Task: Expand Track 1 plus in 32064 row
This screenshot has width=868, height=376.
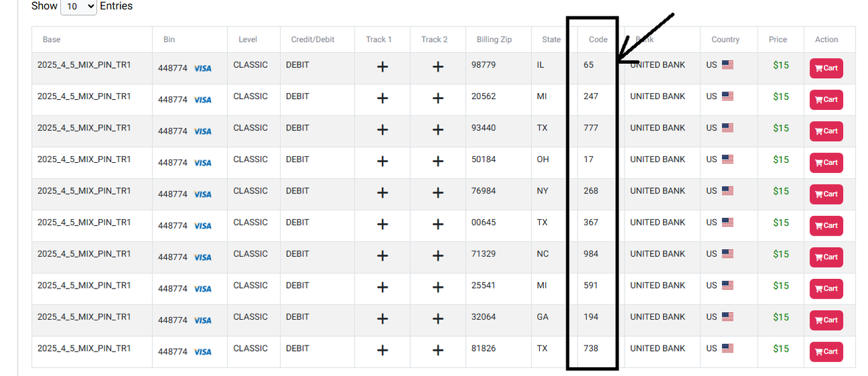Action: (382, 319)
